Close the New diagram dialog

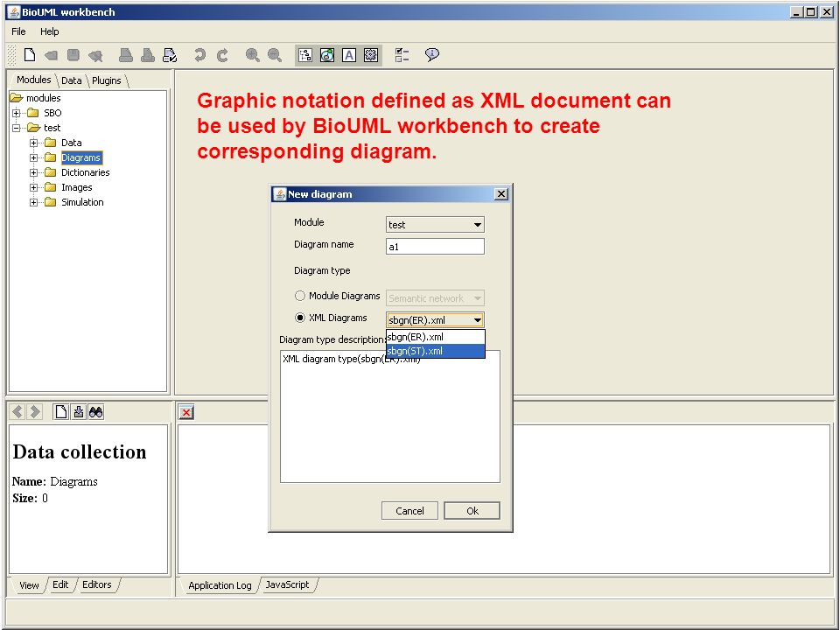(500, 194)
